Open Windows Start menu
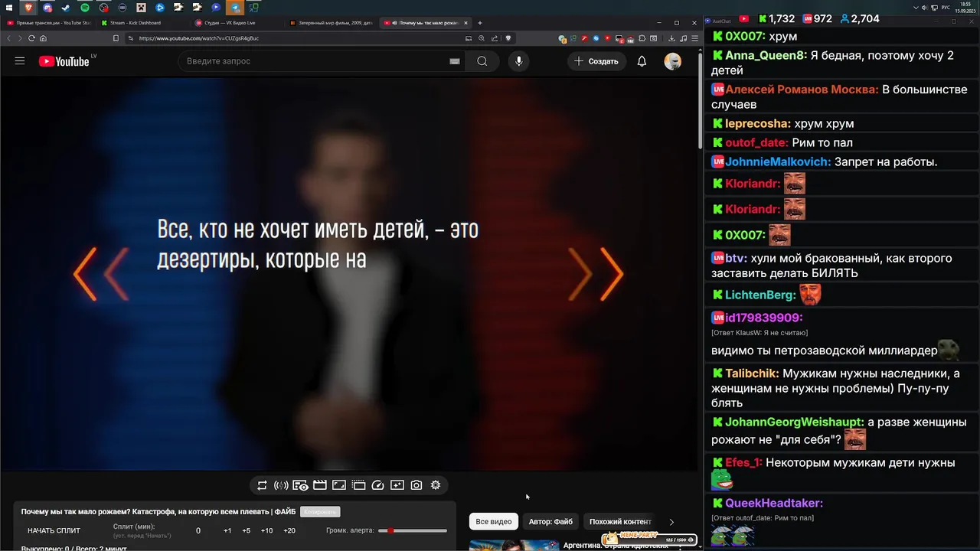This screenshot has height=551, width=980. click(8, 8)
